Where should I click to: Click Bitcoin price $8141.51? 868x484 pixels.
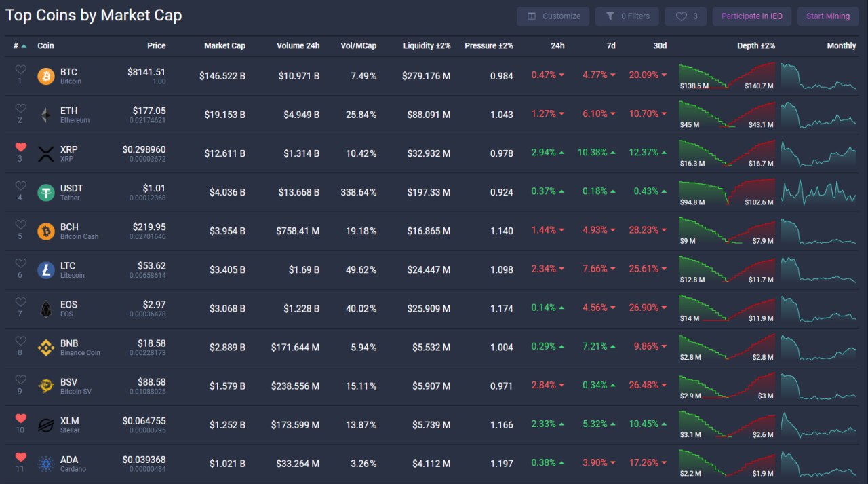tap(146, 72)
